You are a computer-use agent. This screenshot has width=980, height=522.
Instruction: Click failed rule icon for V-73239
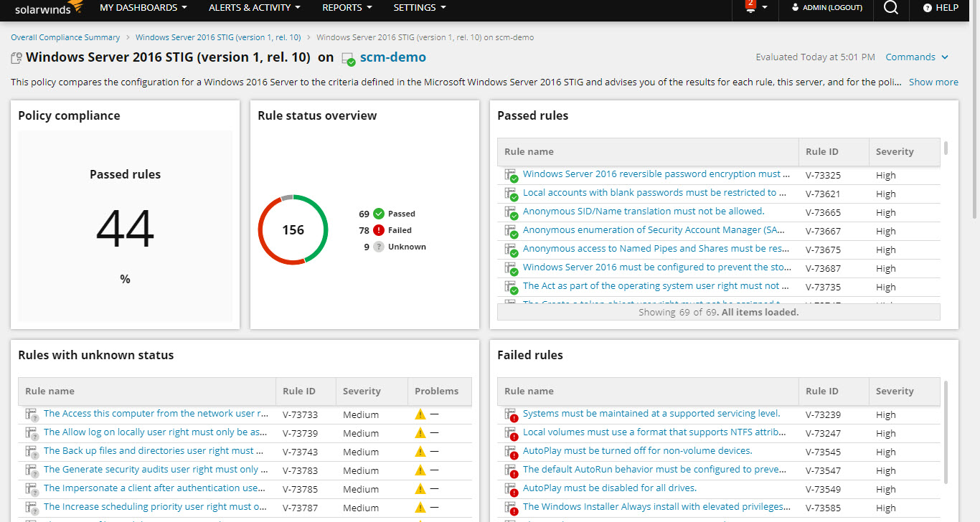click(511, 414)
